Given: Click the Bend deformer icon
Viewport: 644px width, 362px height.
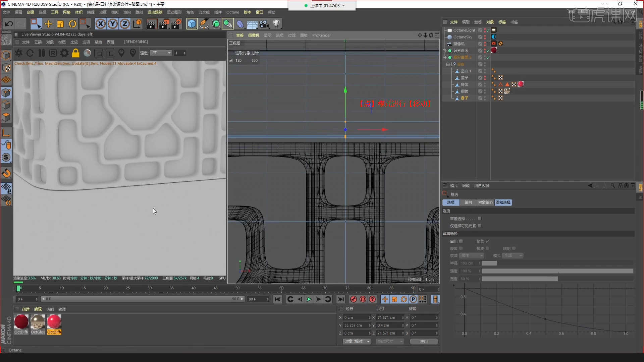Looking at the screenshot, I should point(240,24).
